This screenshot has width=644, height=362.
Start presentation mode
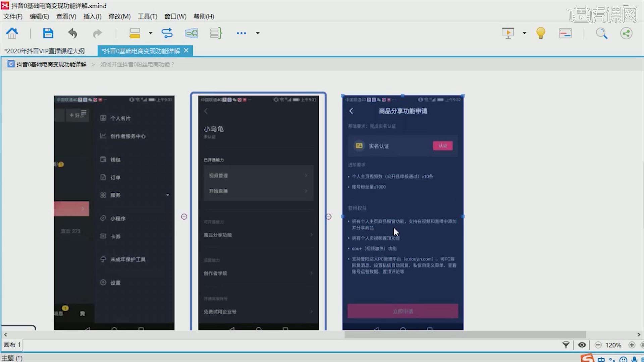click(x=508, y=33)
